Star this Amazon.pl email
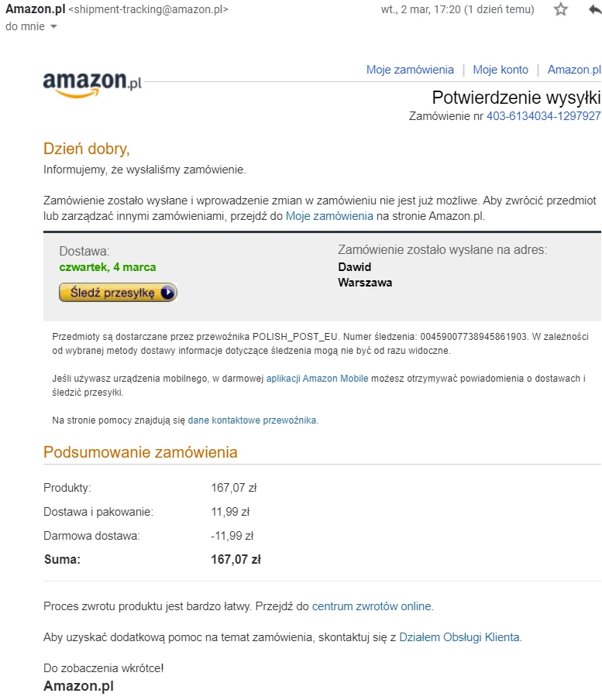Image resolution: width=602 pixels, height=700 pixels. pyautogui.click(x=560, y=9)
